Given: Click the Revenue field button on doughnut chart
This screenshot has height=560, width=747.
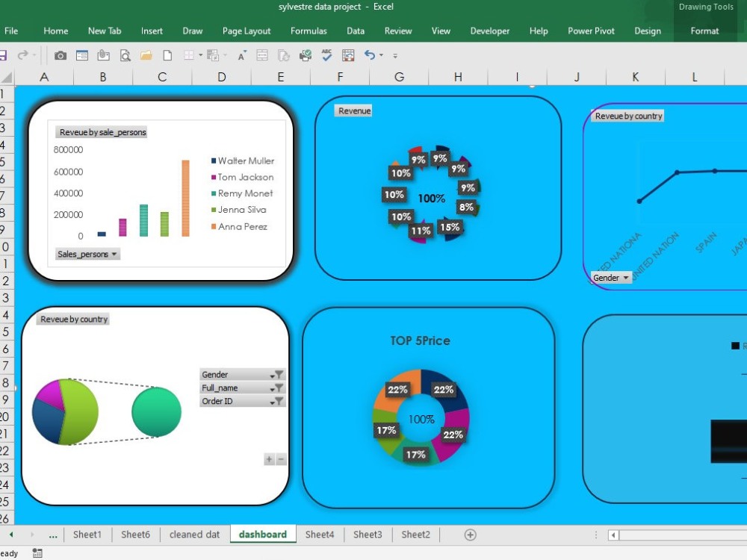Looking at the screenshot, I should click(354, 111).
